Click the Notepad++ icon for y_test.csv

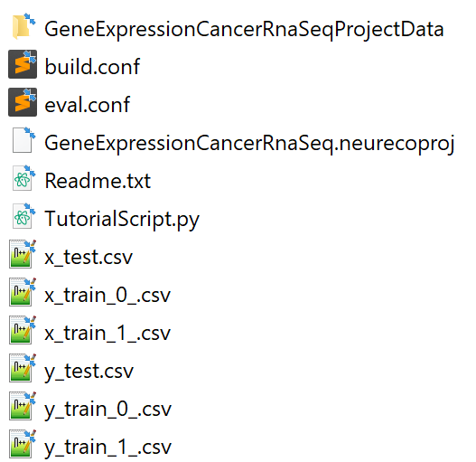23,368
